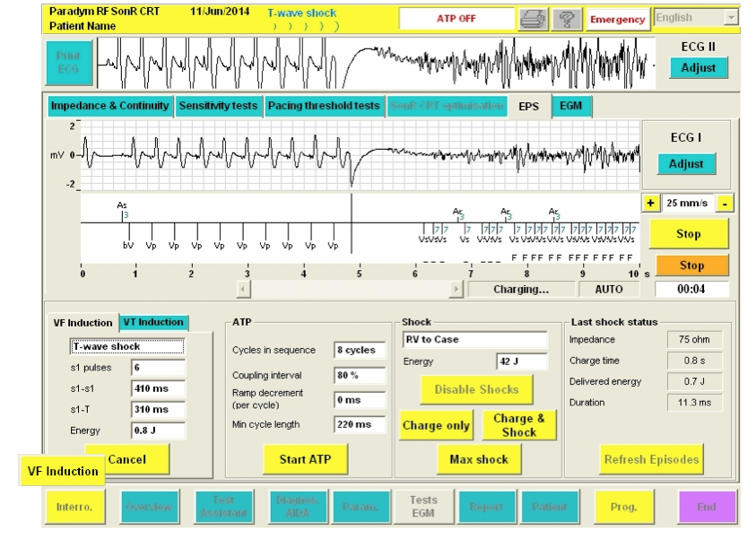Open the Pacing threshold tests tab
Viewport: 756px width, 540px height.
(x=323, y=106)
